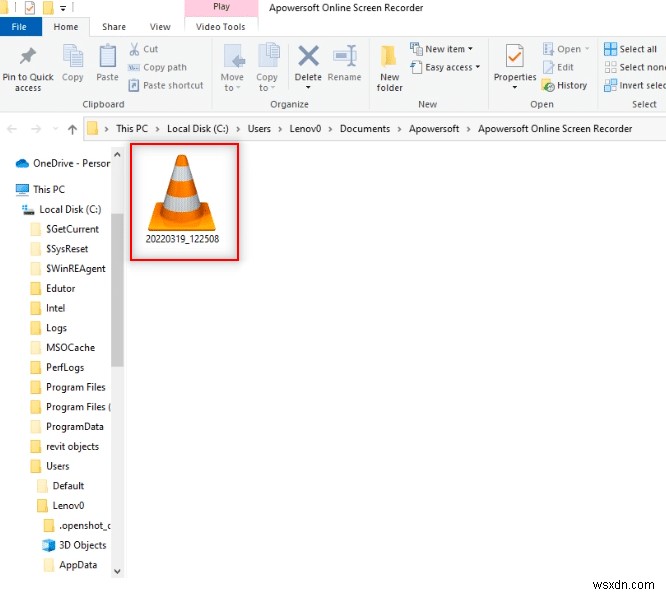Open the File tab
666x595 pixels.
click(19, 27)
